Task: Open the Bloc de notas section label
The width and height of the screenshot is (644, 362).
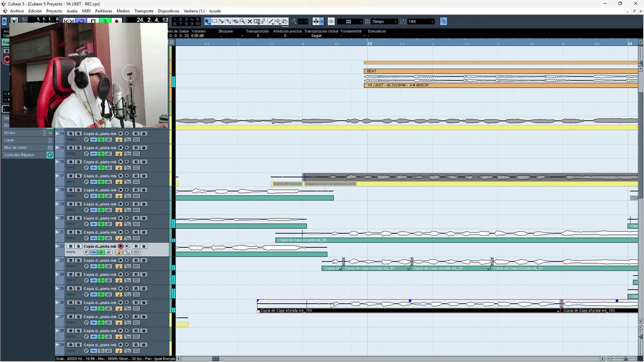Action: [x=15, y=147]
